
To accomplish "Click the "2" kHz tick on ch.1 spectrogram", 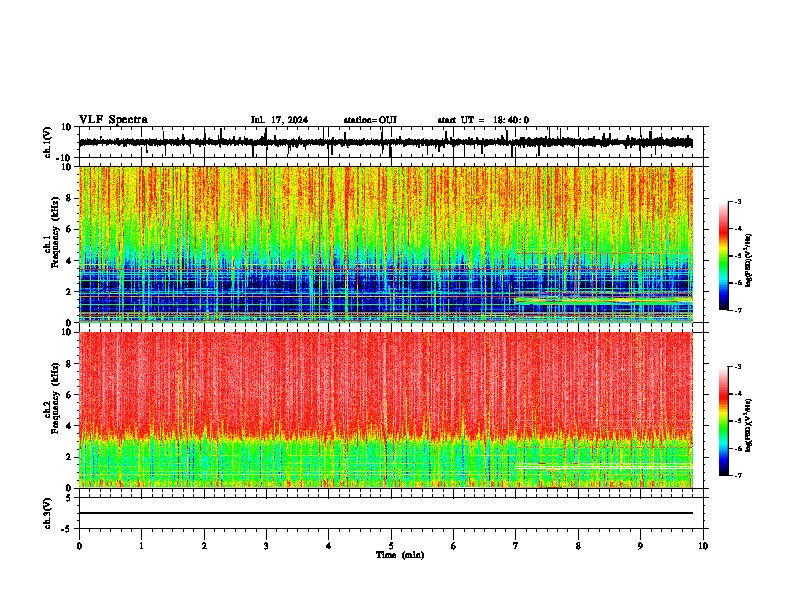I will pos(70,291).
